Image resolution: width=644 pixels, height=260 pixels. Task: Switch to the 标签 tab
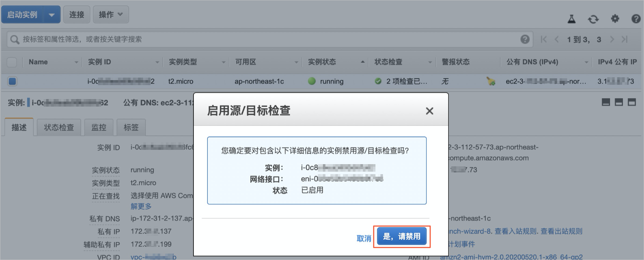131,127
